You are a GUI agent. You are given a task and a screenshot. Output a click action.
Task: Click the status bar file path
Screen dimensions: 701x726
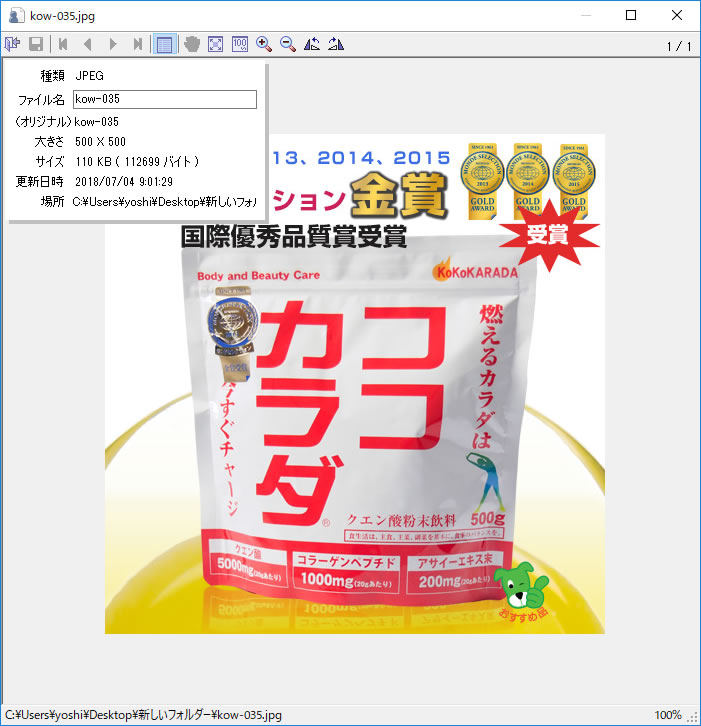pyautogui.click(x=144, y=715)
